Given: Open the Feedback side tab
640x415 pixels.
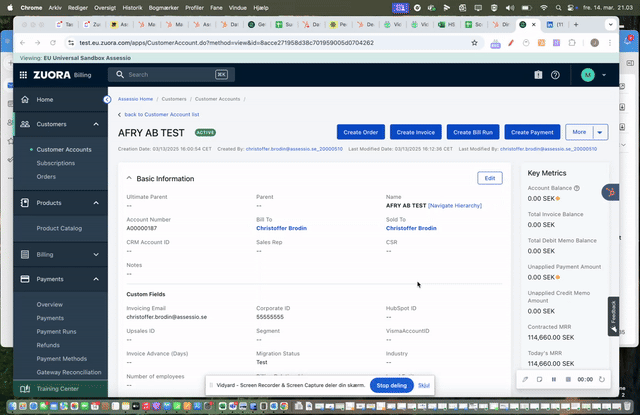Looking at the screenshot, I should pyautogui.click(x=613, y=314).
